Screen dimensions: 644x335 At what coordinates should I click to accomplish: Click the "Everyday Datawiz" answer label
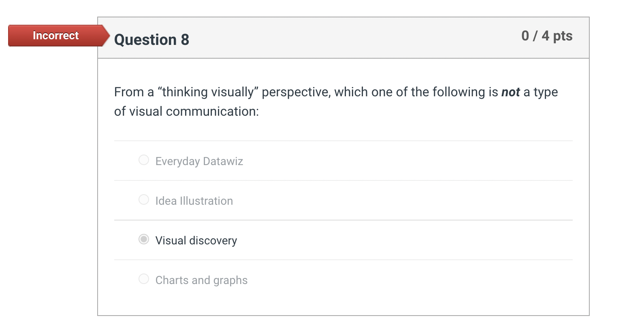pos(199,161)
